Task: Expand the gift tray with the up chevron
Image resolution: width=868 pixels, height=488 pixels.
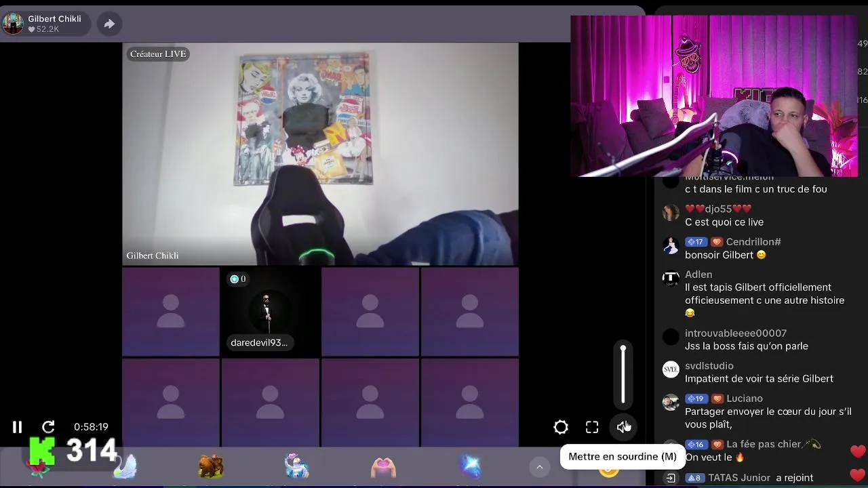Action: click(540, 467)
